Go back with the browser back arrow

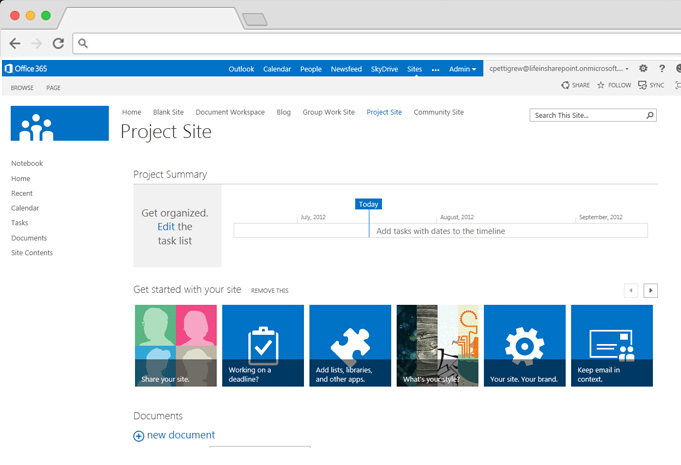click(x=15, y=43)
